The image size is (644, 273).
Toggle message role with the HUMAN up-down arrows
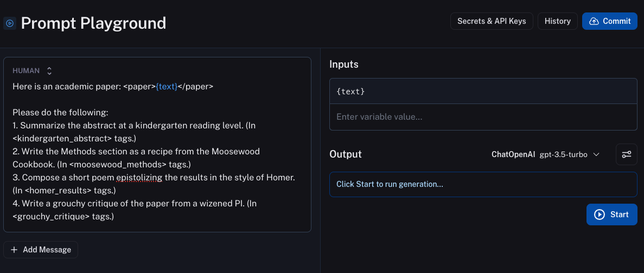click(49, 71)
